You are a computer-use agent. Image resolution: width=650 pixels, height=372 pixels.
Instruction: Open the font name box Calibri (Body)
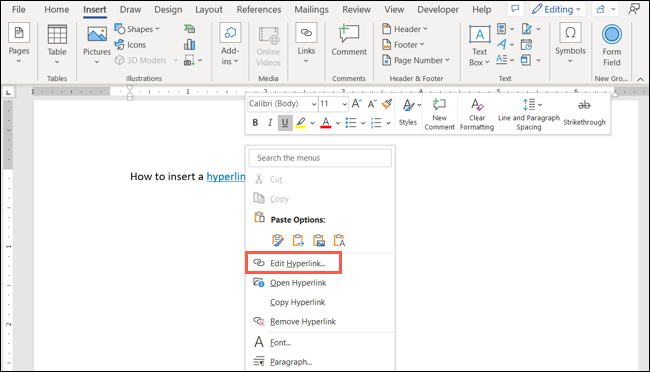(x=282, y=104)
